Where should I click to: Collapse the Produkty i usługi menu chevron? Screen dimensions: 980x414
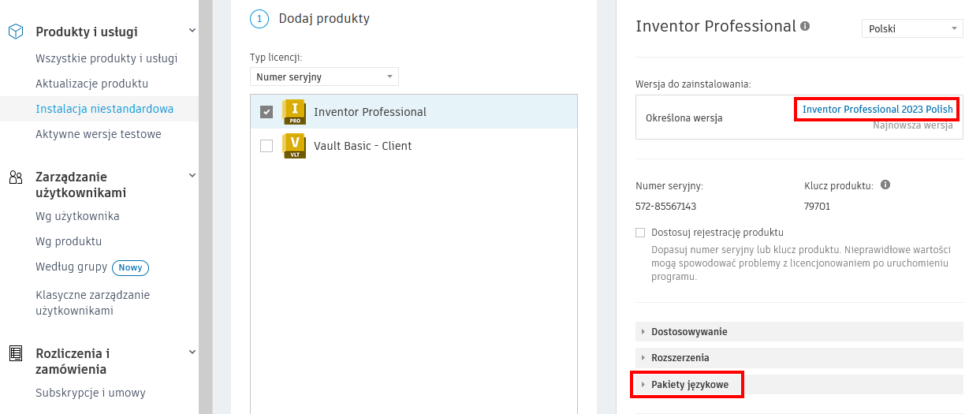192,31
